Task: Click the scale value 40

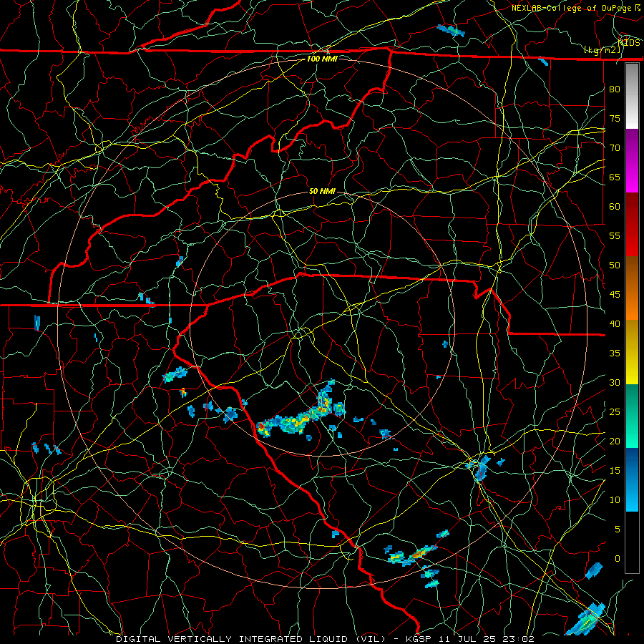Action: [615, 323]
